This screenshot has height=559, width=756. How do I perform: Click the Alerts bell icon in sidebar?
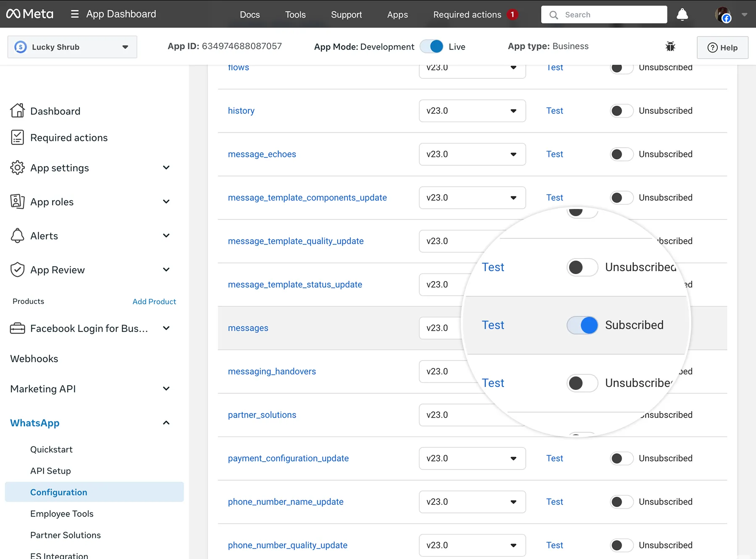tap(17, 236)
